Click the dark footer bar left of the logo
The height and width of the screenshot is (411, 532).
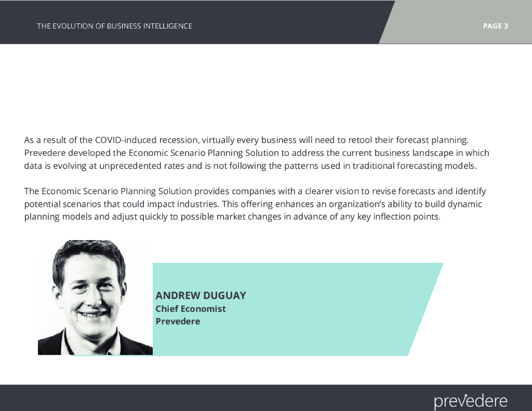208,398
